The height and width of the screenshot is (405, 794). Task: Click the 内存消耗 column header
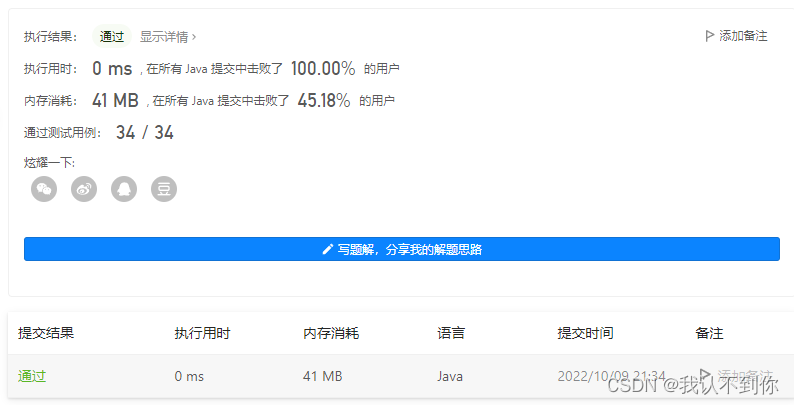[331, 333]
